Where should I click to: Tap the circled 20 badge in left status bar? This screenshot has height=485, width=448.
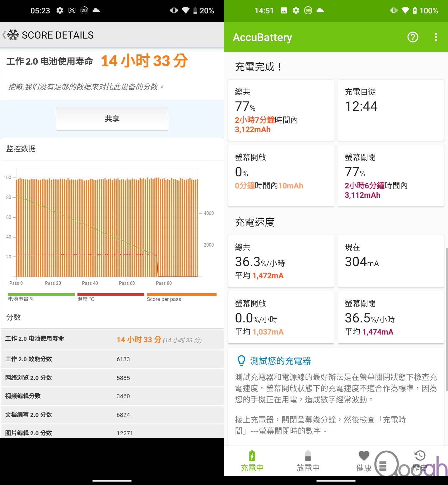coord(84,11)
